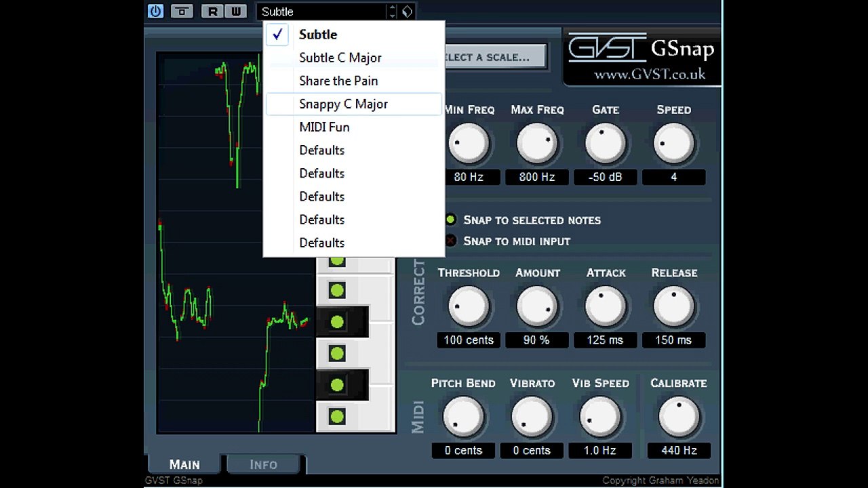Toggle the upper black piano key LED
This screenshot has width=868, height=488.
point(337,322)
